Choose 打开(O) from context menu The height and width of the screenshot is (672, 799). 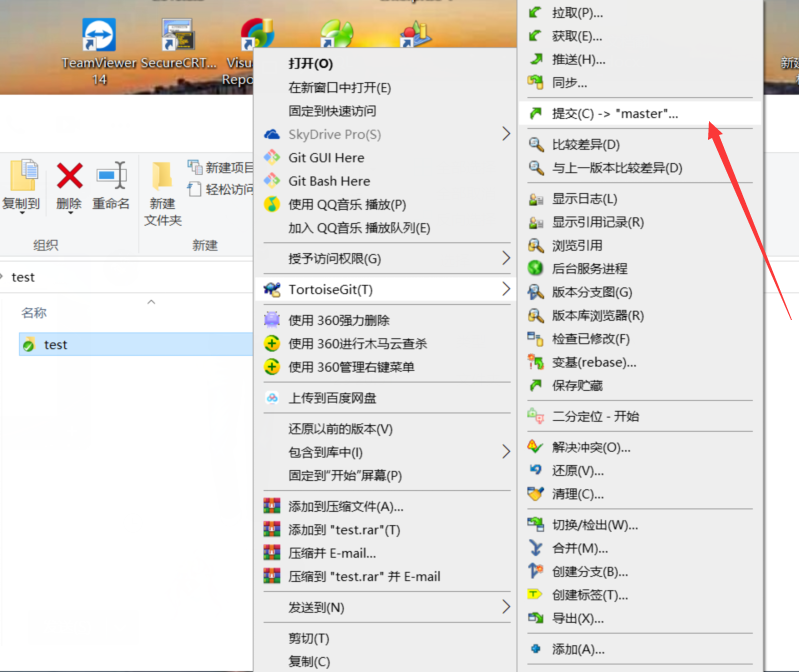pos(310,64)
